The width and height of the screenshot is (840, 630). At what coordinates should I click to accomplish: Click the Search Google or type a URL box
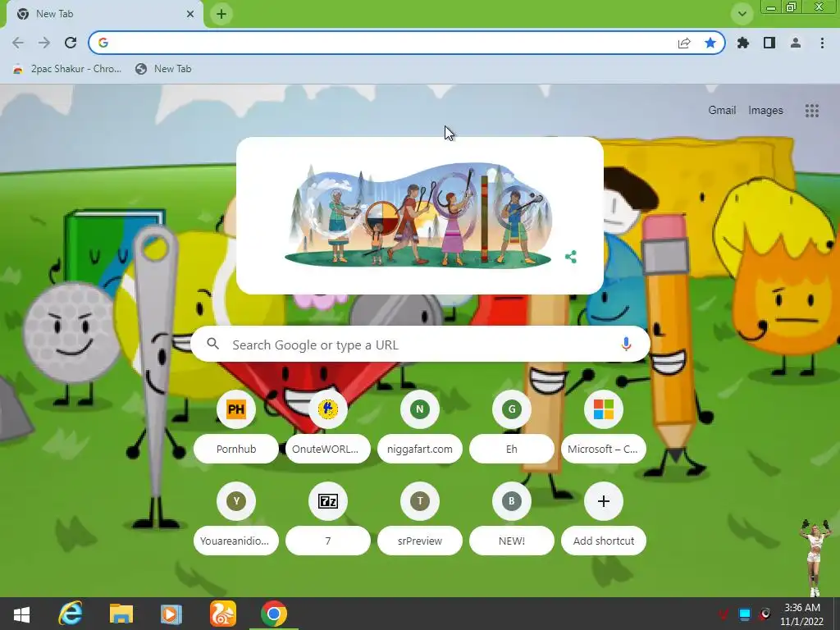(420, 345)
